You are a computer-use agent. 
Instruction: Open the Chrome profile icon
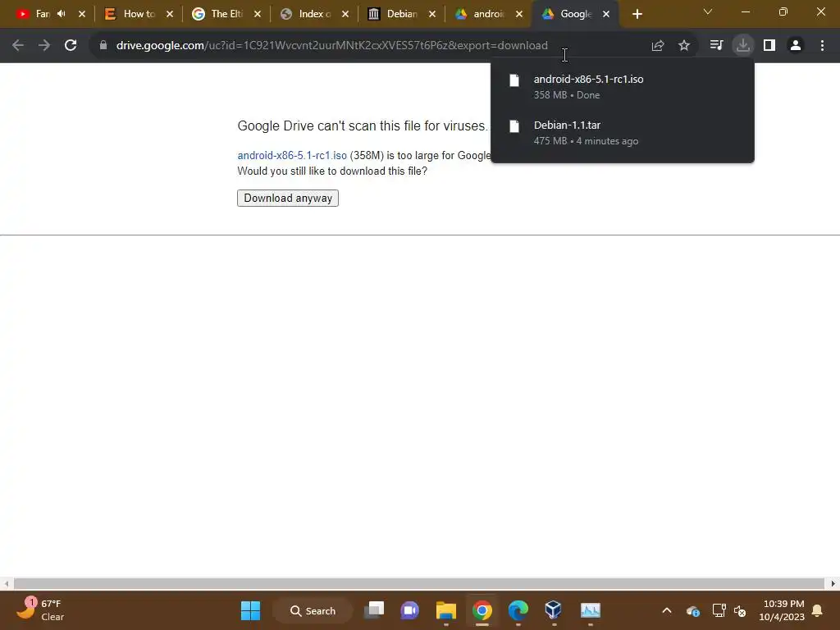(796, 46)
